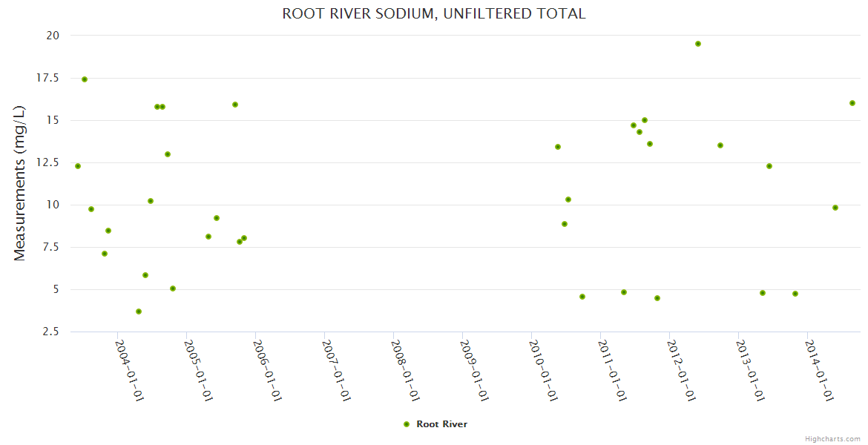
Task: Click the rightmost data point near 16 mg/L
Action: pyautogui.click(x=852, y=103)
